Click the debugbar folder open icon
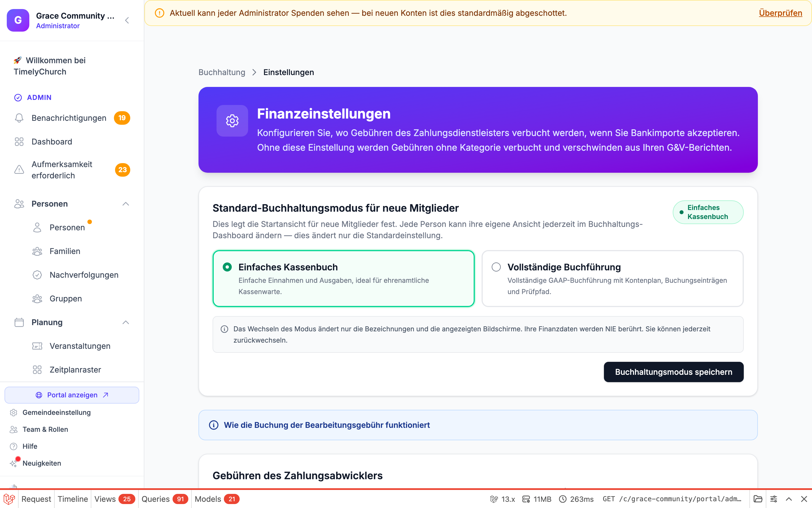Viewport: 812px width, 508px height. pos(758,499)
